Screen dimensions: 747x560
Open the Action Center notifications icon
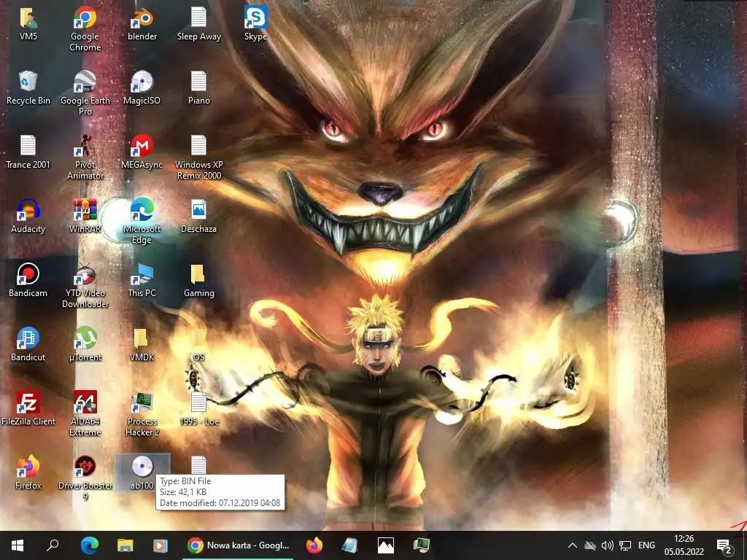[x=724, y=546]
